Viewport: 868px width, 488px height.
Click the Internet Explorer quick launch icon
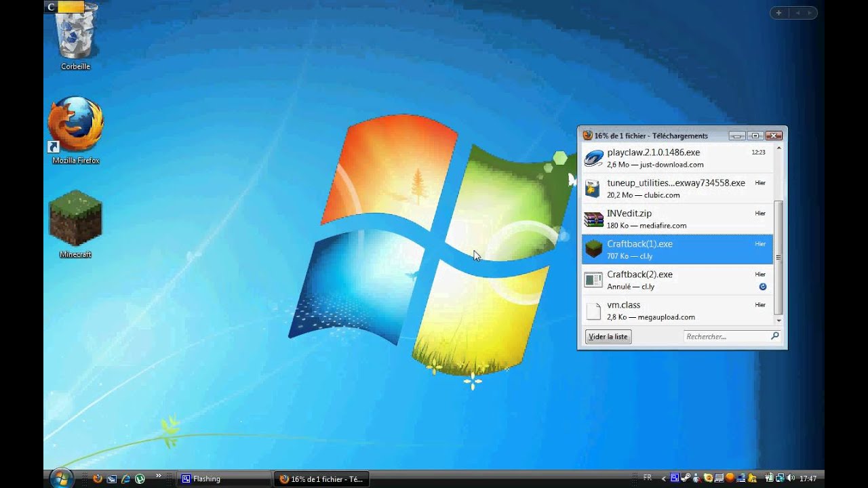coord(126,479)
